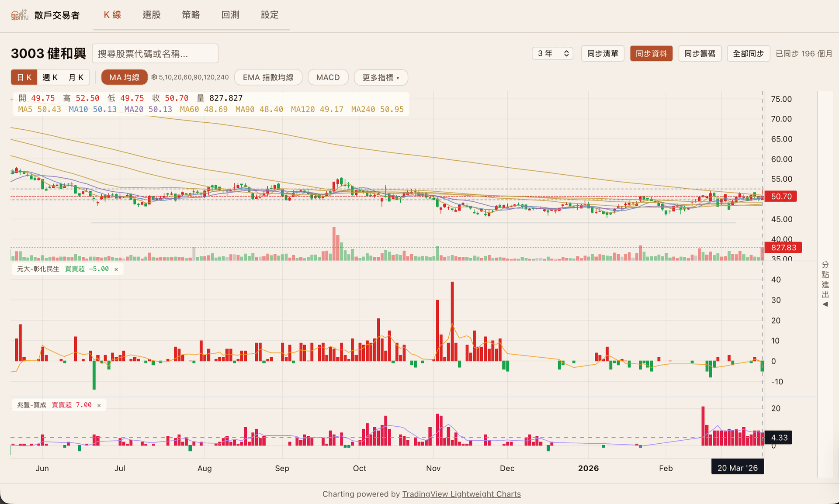Go to the 選股 tab
Image resolution: width=839 pixels, height=504 pixels.
pyautogui.click(x=152, y=15)
